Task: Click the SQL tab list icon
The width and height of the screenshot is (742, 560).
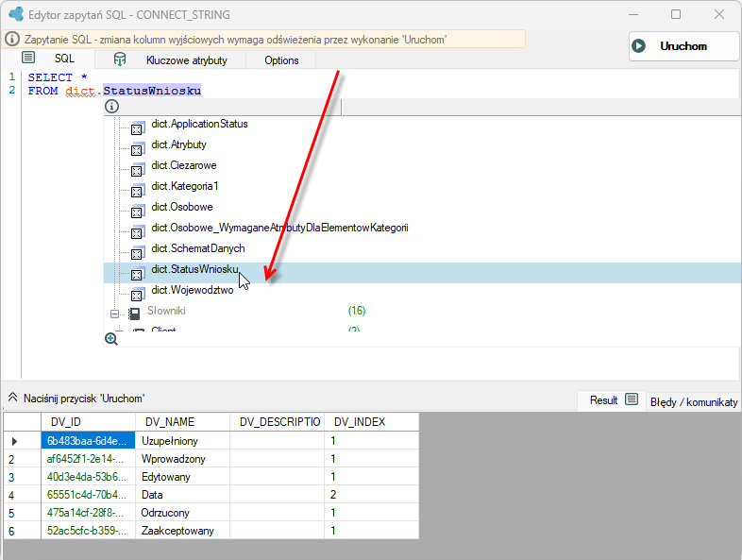Action: (x=28, y=58)
